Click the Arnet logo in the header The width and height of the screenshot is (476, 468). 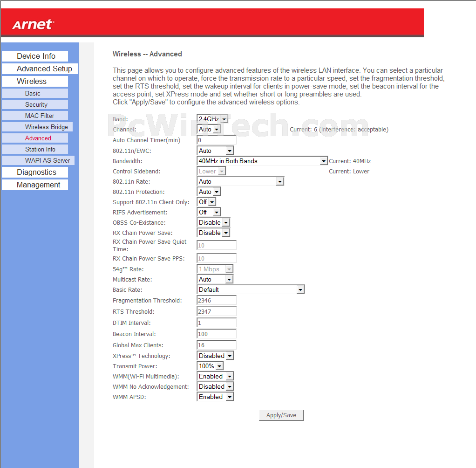34,24
